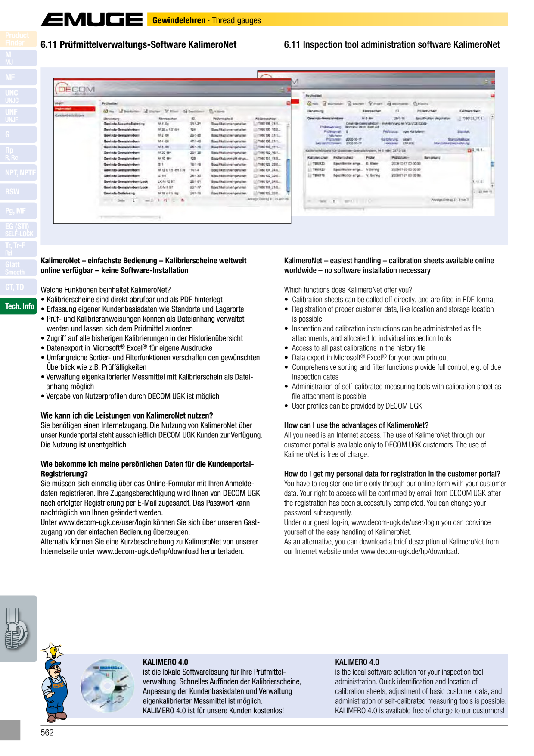Open the Tr, Tr-F Rd side tab

(x=18, y=249)
